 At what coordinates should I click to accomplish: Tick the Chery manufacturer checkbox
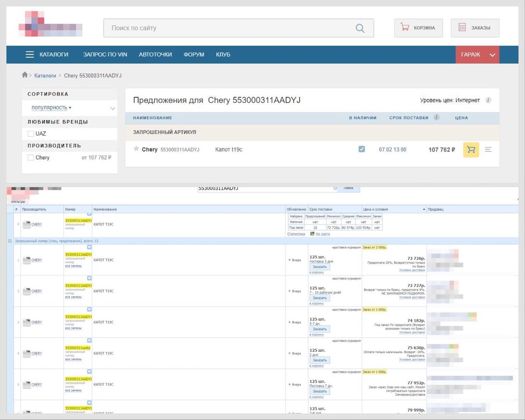tap(31, 157)
